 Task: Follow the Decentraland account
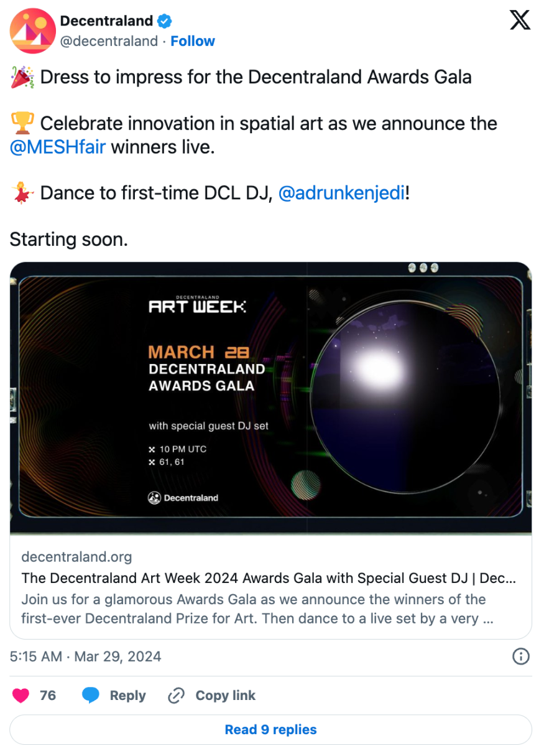pos(193,41)
